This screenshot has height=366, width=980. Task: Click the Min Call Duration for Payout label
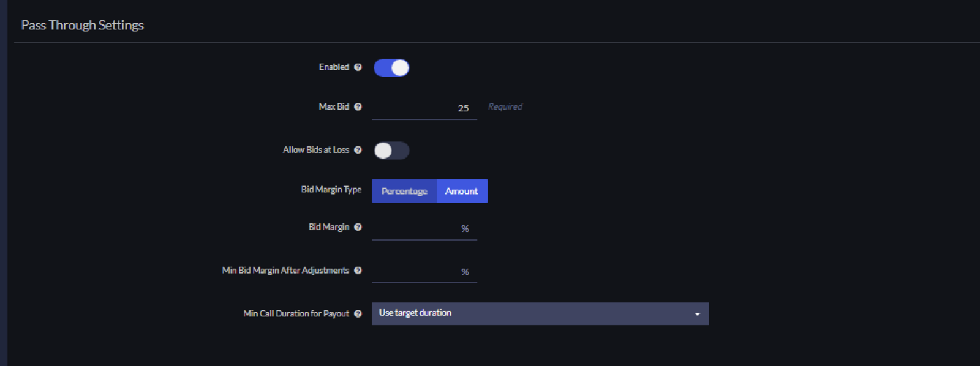(296, 314)
